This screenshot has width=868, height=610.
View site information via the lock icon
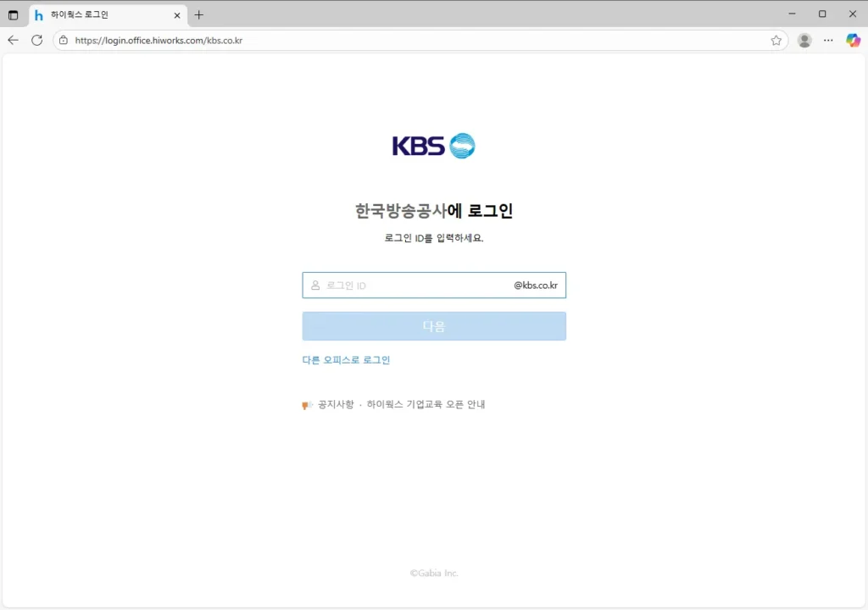pyautogui.click(x=64, y=40)
